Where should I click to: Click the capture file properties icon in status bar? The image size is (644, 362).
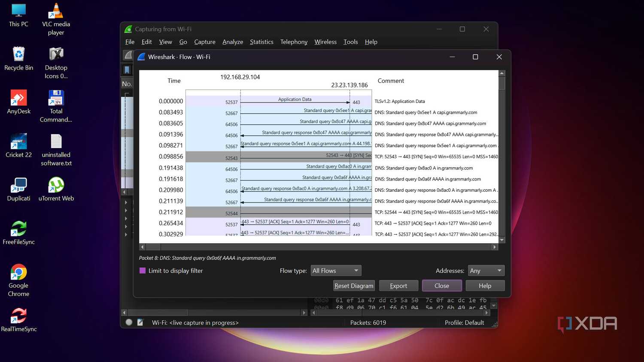pos(140,322)
